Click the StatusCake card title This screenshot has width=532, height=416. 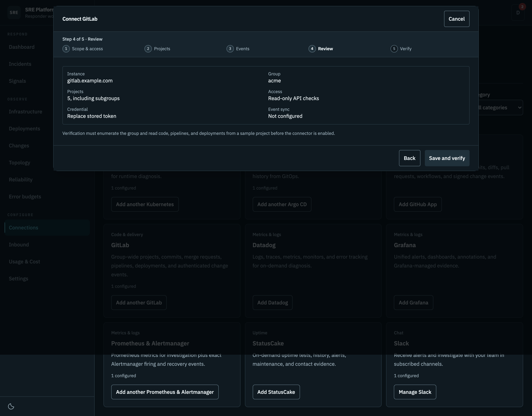268,343
